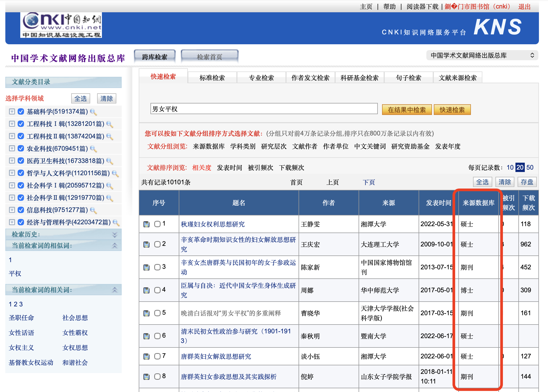Collapse the 当前检索词的相似词 panel
Image resolution: width=548 pixels, height=392 pixels.
coord(114,246)
